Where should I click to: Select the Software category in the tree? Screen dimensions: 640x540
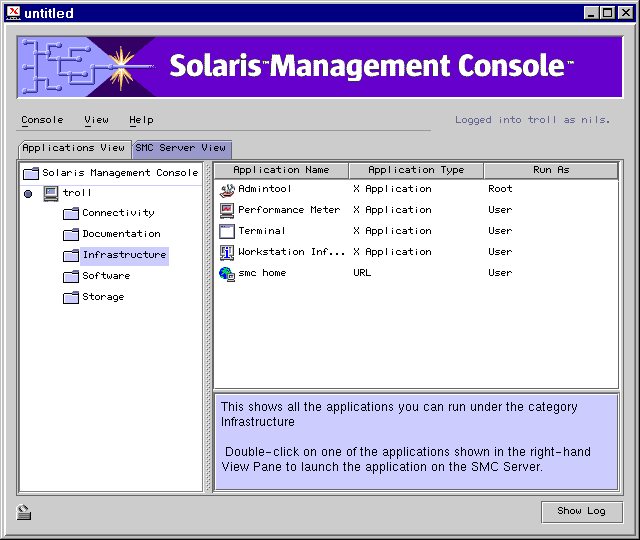[106, 276]
